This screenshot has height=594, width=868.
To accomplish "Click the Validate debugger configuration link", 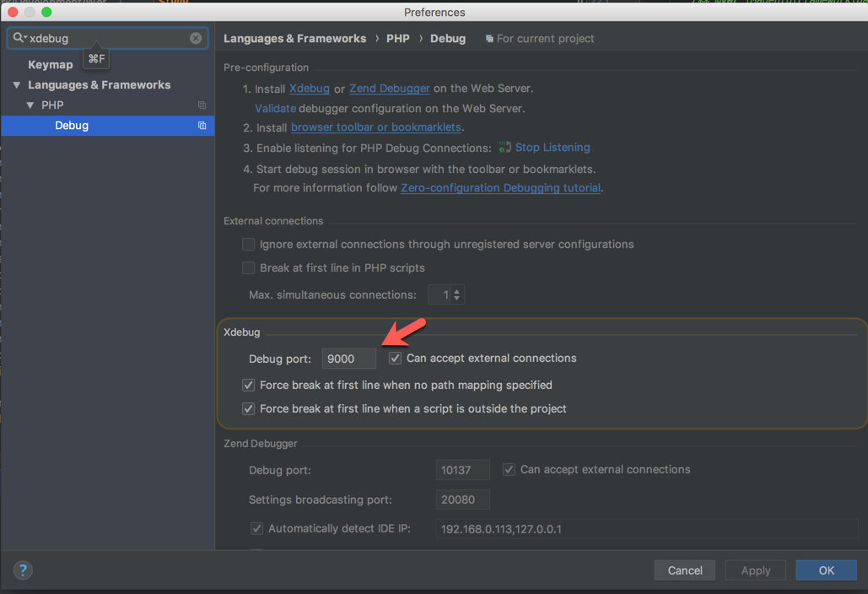I will tap(275, 109).
